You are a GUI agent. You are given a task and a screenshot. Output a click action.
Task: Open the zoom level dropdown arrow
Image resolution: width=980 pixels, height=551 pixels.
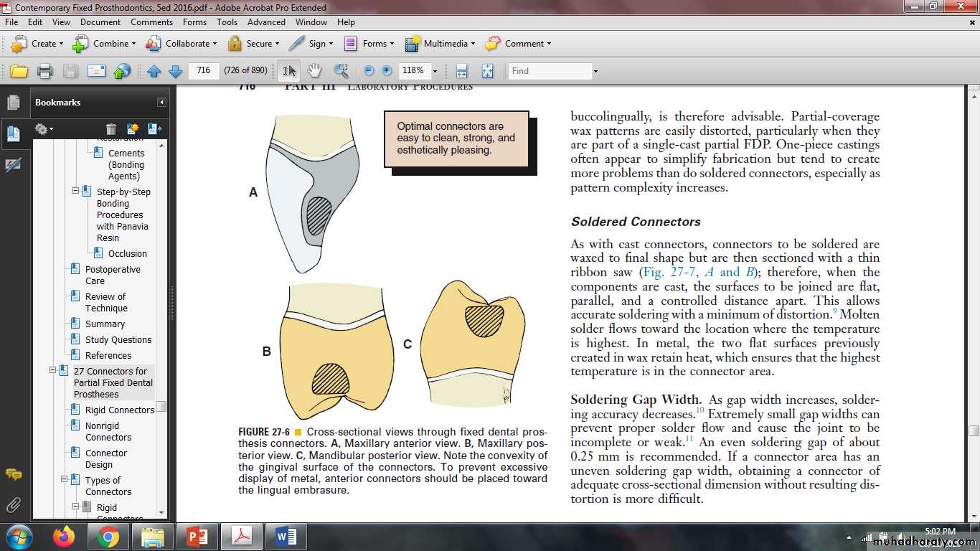[x=435, y=71]
